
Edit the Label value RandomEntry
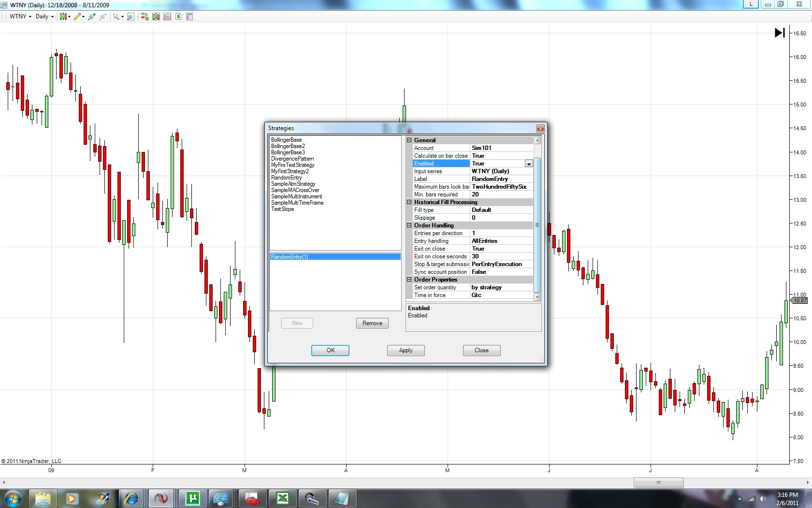[x=502, y=179]
